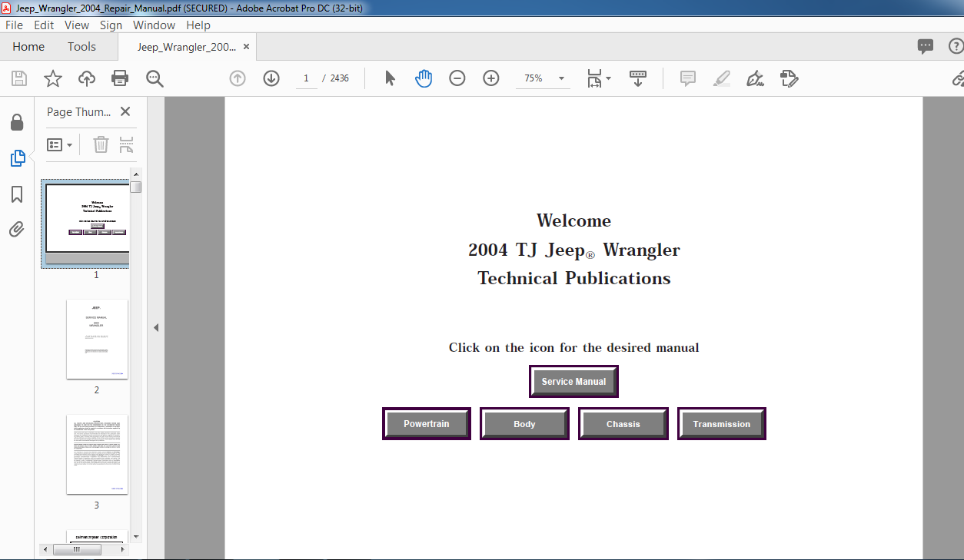This screenshot has height=560, width=964.
Task: Click the thumbnail page layout icon
Action: [127, 144]
